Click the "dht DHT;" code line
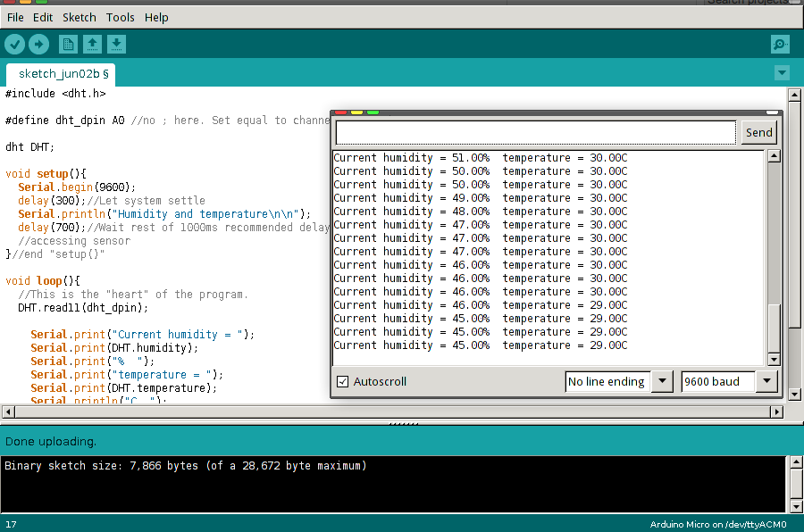This screenshot has height=532, width=804. (29, 147)
